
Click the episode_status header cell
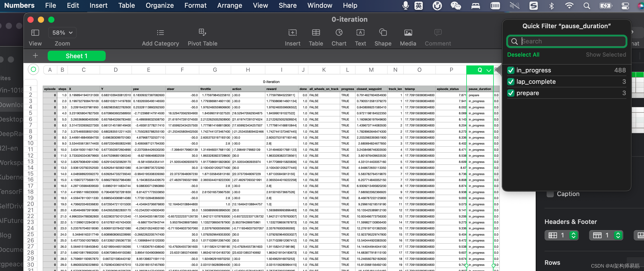point(451,89)
